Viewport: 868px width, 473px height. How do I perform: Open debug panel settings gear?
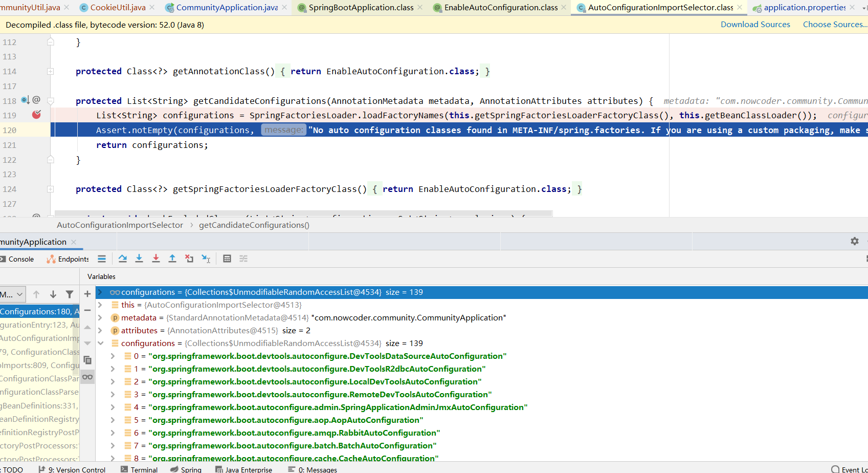tap(855, 241)
